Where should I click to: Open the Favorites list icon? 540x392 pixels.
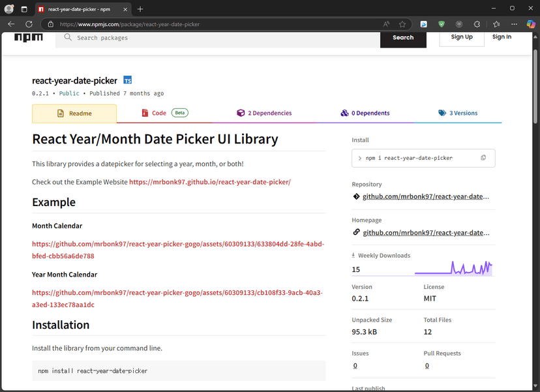pyautogui.click(x=496, y=24)
